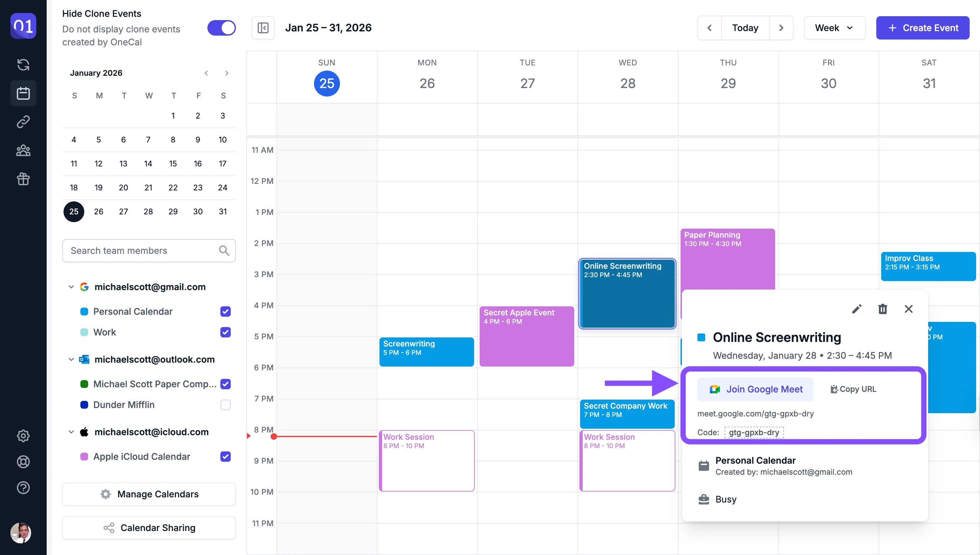Open the booking links sidebar icon

click(23, 122)
